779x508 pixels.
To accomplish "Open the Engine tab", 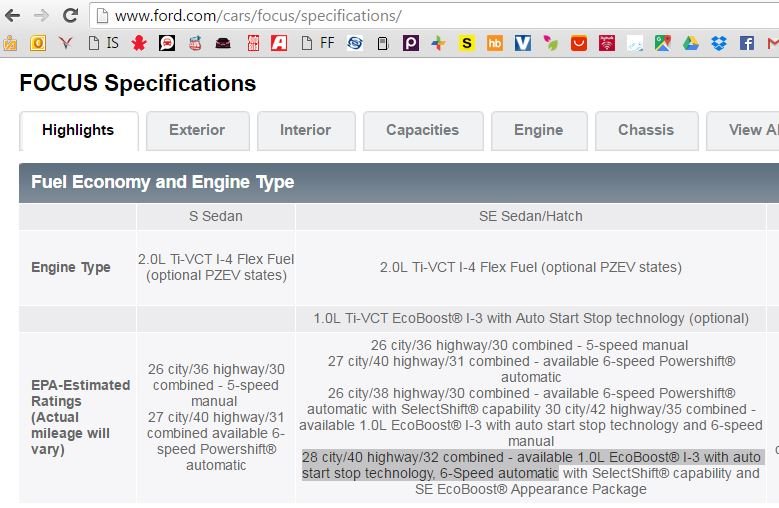I will tap(539, 131).
